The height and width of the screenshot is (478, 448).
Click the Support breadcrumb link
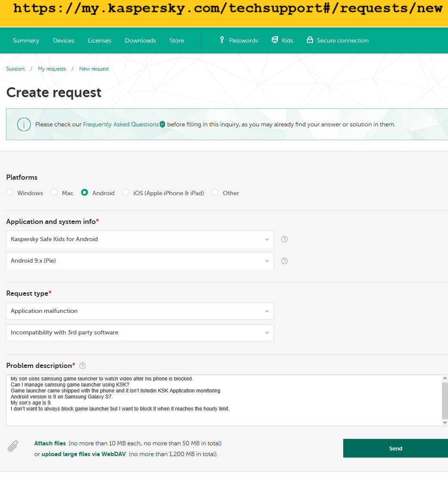(15, 69)
